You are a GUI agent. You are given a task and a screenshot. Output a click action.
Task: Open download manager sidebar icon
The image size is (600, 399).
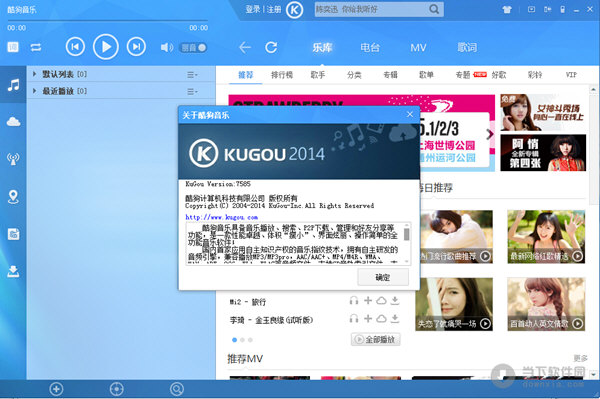click(x=13, y=271)
